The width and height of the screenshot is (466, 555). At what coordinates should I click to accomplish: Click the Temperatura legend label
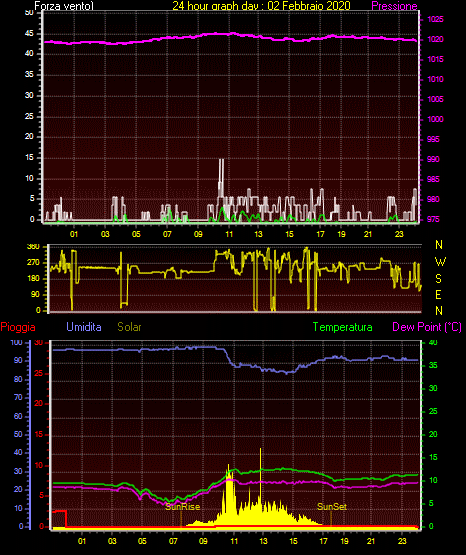click(343, 327)
